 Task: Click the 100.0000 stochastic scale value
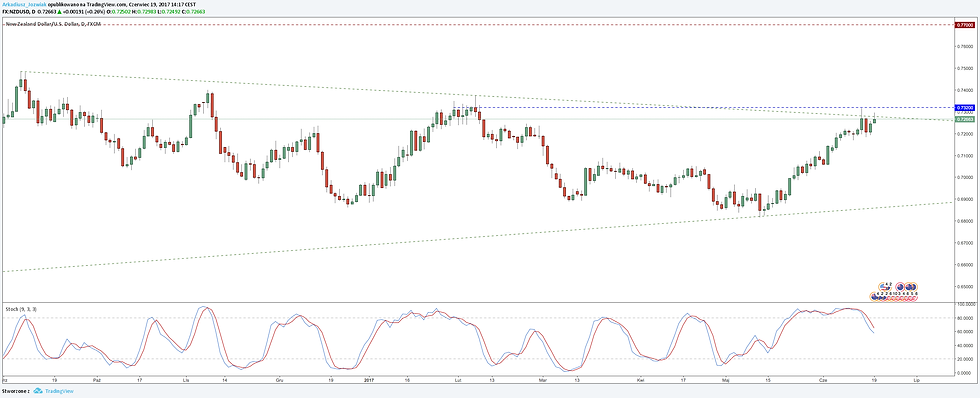click(x=965, y=304)
